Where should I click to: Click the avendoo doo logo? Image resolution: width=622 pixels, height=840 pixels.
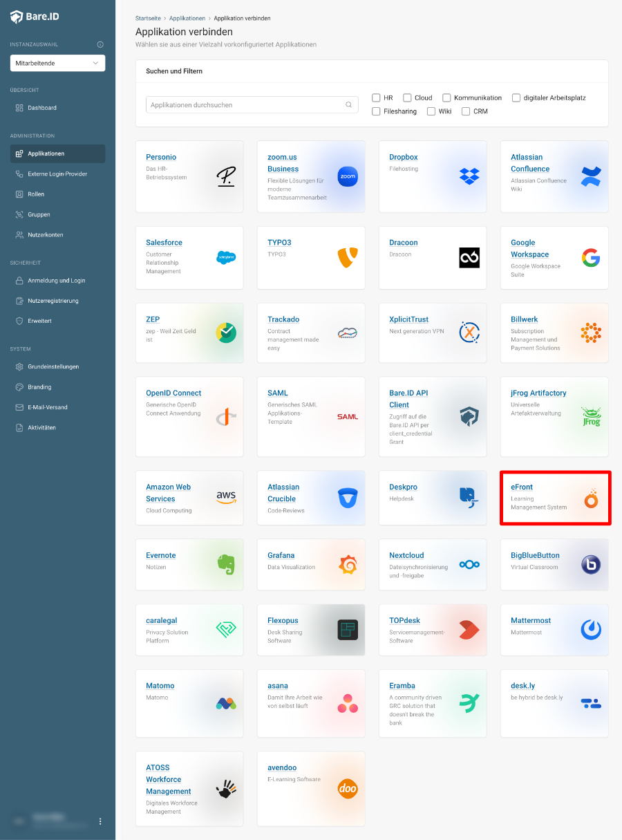[348, 789]
